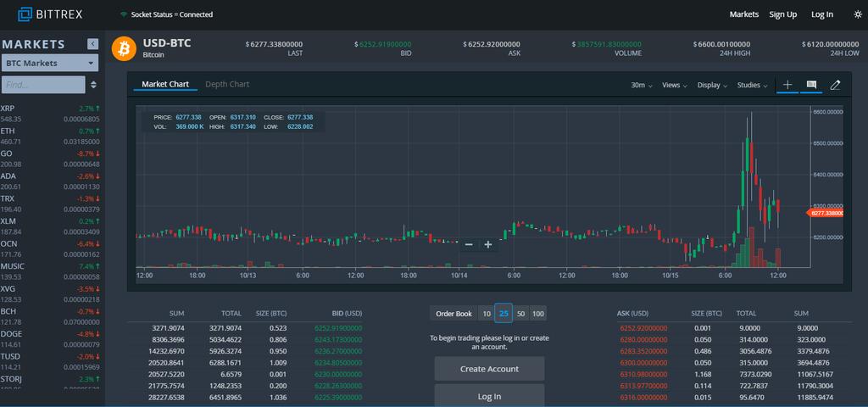
Task: Collapse the Markets sidebar panel
Action: (x=93, y=44)
